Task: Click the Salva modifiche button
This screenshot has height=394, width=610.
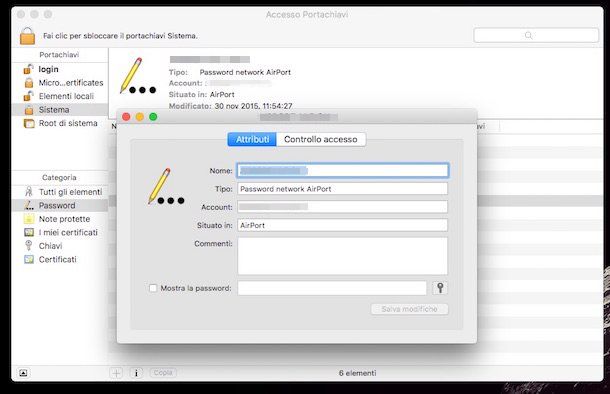Action: [409, 309]
